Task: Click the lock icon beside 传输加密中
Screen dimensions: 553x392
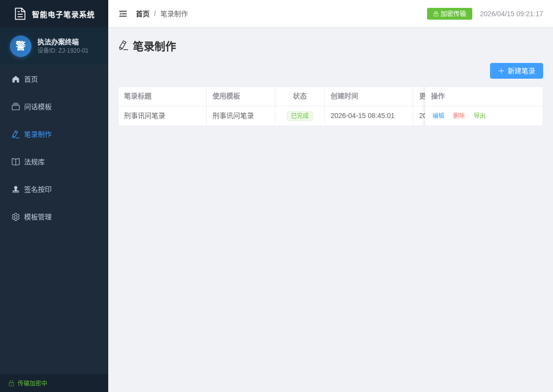Action: 12,383
